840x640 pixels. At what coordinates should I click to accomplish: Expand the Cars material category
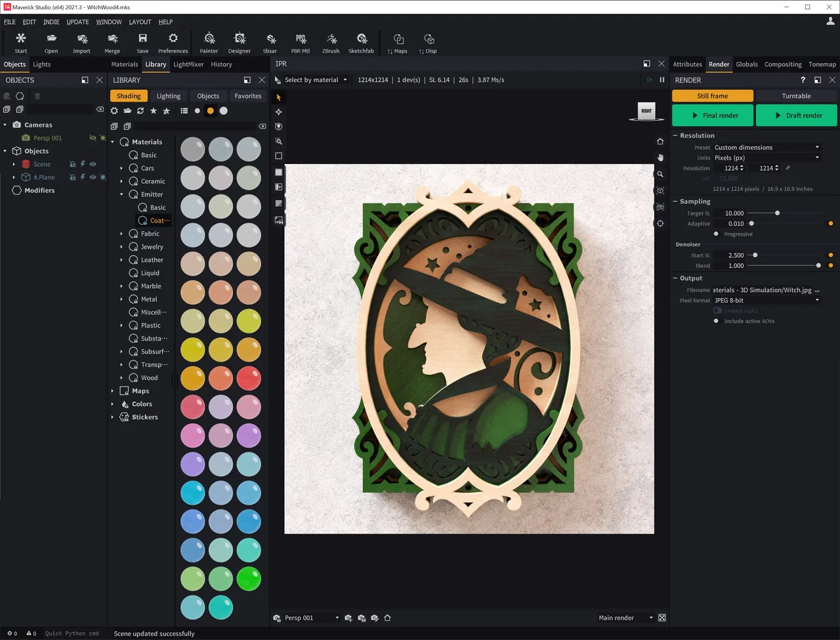coord(121,168)
